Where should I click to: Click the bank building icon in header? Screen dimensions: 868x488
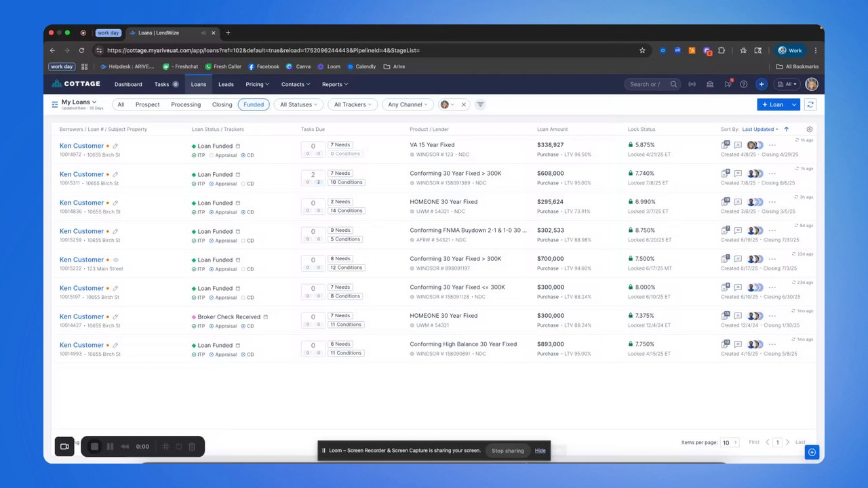tap(709, 85)
